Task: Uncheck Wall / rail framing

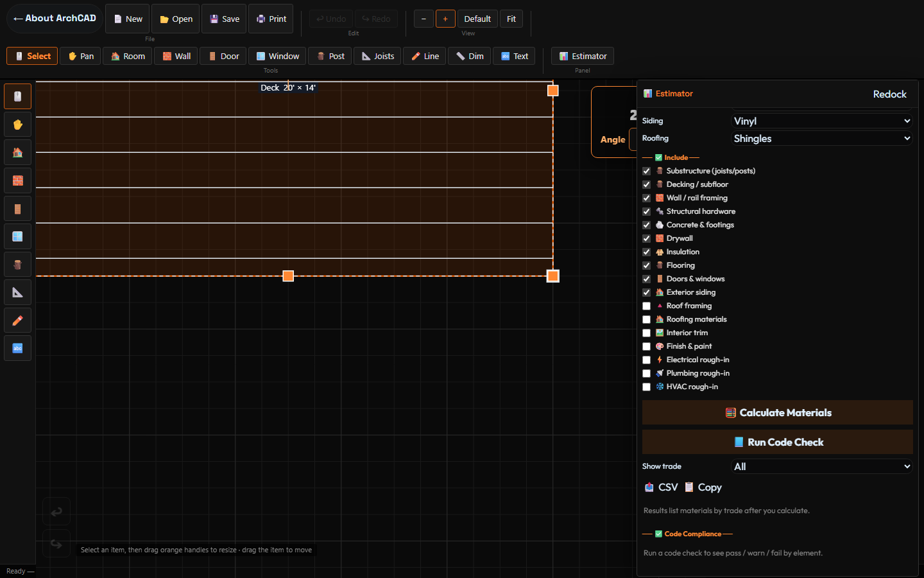Action: click(x=646, y=198)
